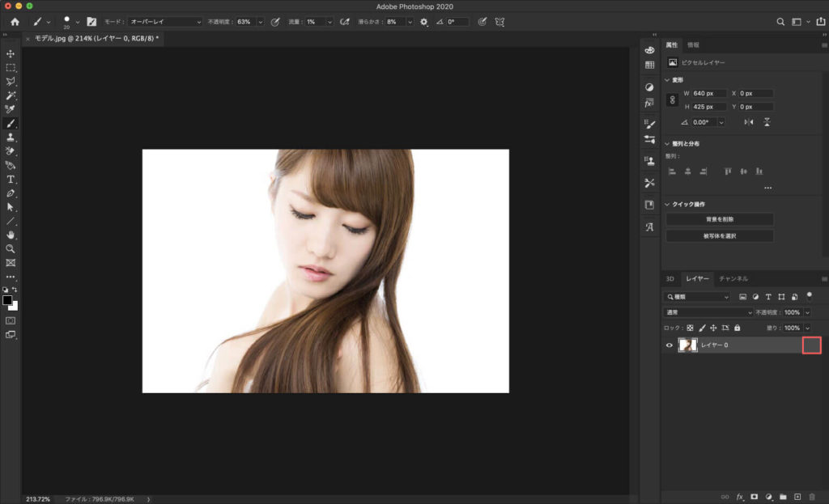Switch to the 3D tab
The width and height of the screenshot is (829, 504).
(x=670, y=278)
